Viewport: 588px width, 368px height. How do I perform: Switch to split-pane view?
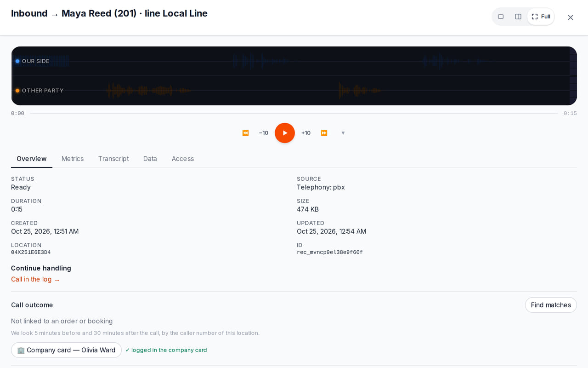[x=518, y=17]
